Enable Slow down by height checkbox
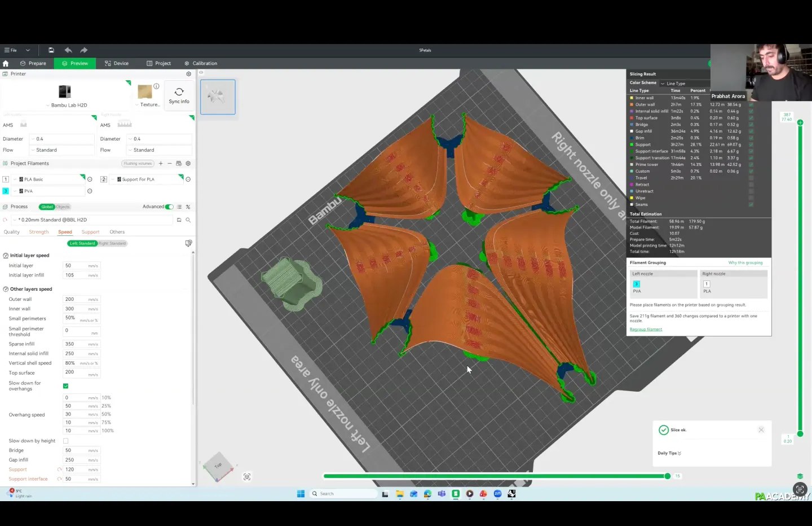 66,441
